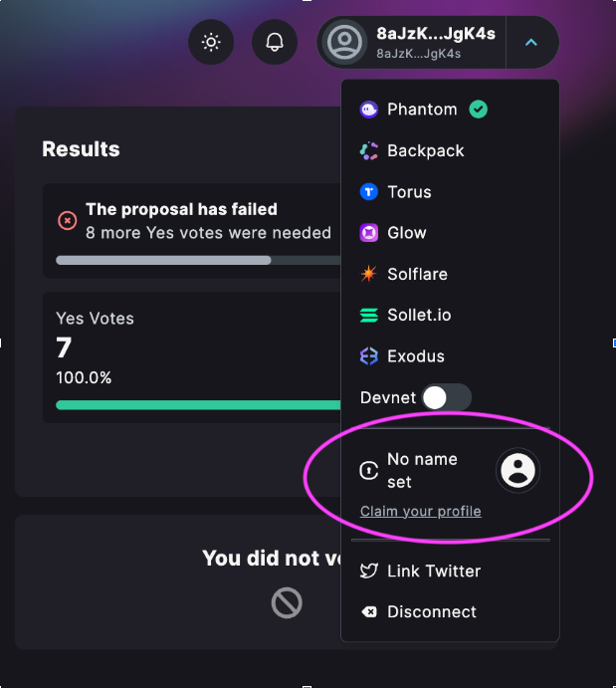Pick the Glow wallet icon
Image resolution: width=616 pixels, height=688 pixels.
(369, 233)
